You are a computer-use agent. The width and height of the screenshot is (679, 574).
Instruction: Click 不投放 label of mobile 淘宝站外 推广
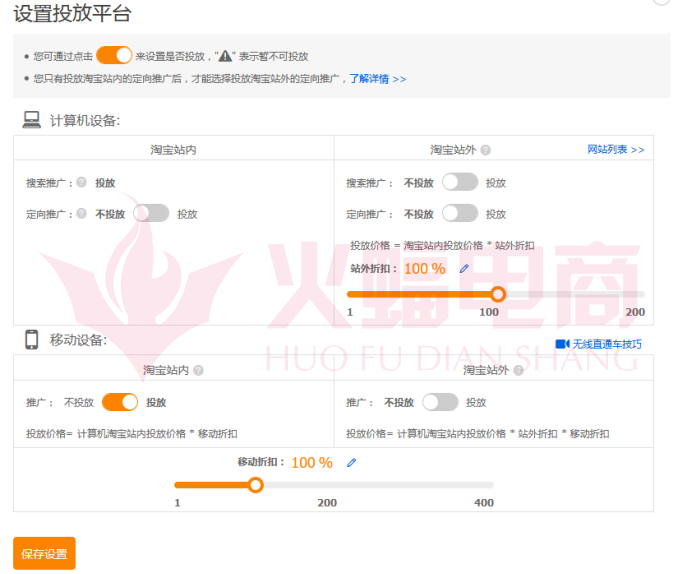coord(399,403)
